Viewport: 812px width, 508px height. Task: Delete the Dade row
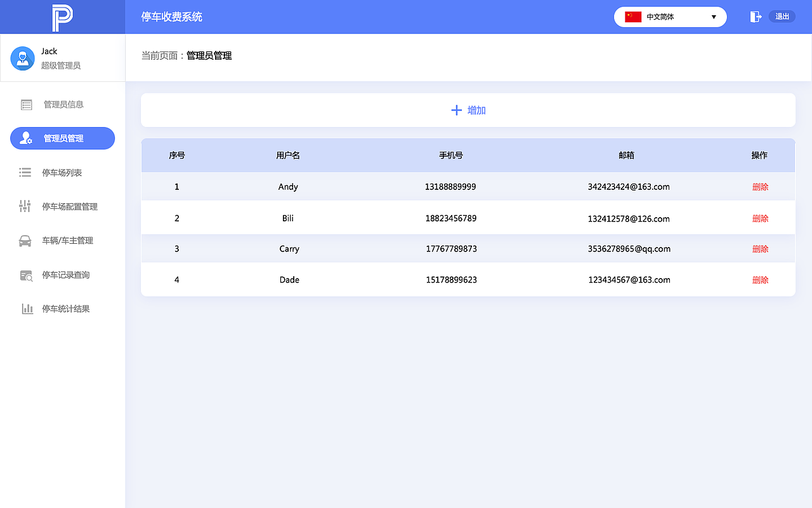pos(760,280)
